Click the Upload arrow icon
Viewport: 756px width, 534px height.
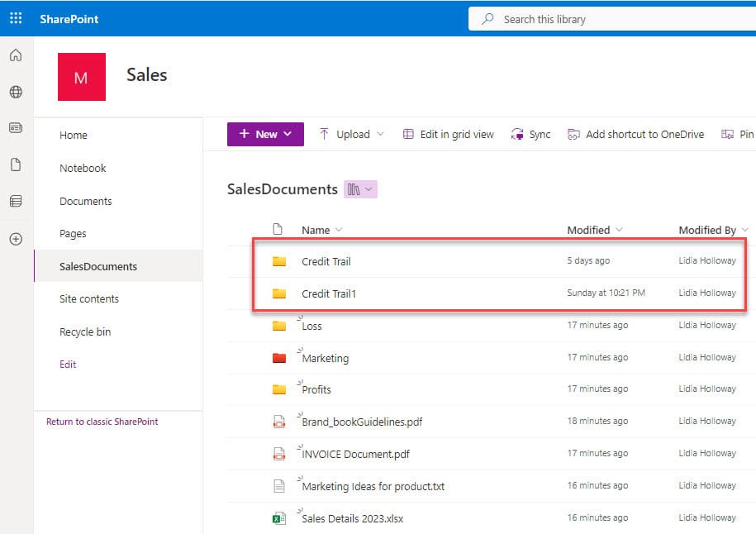(x=324, y=134)
